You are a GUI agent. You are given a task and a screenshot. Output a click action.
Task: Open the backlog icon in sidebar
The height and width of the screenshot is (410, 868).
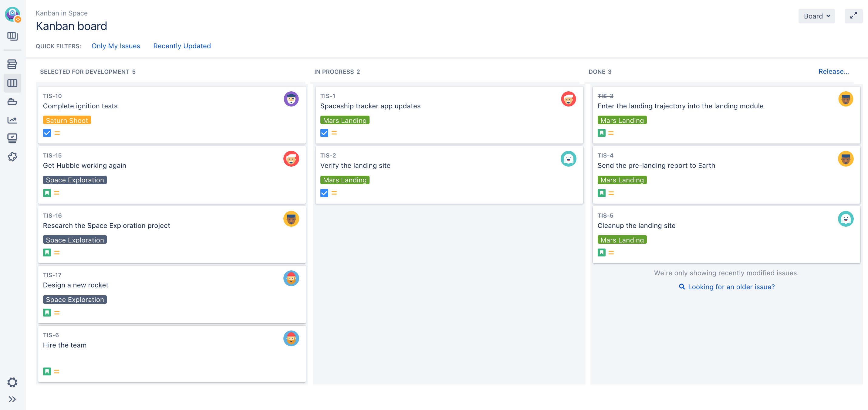(x=12, y=64)
